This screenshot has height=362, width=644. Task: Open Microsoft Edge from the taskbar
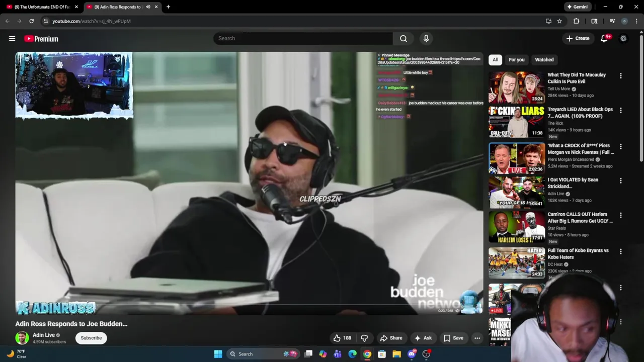pos(352,354)
